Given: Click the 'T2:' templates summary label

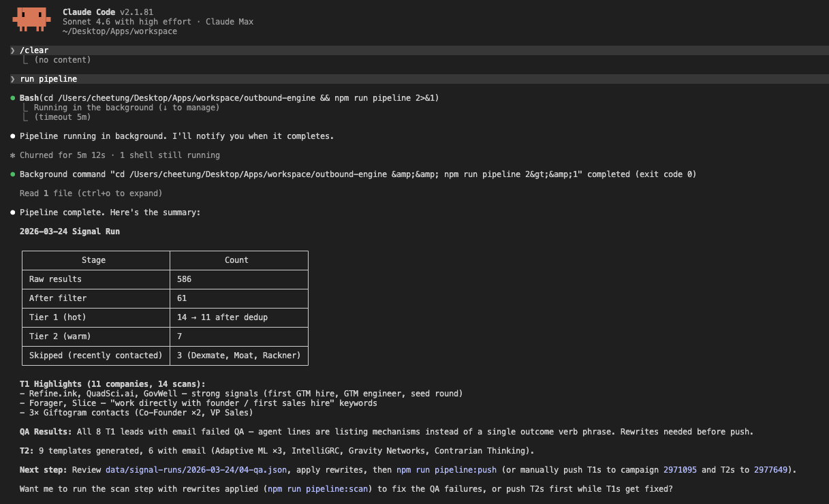Looking at the screenshot, I should [27, 451].
